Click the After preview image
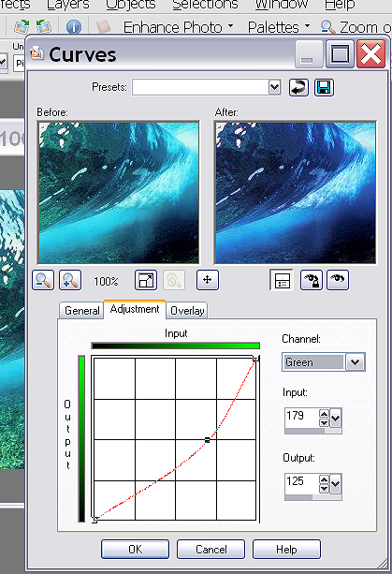The image size is (392, 574). [x=296, y=193]
